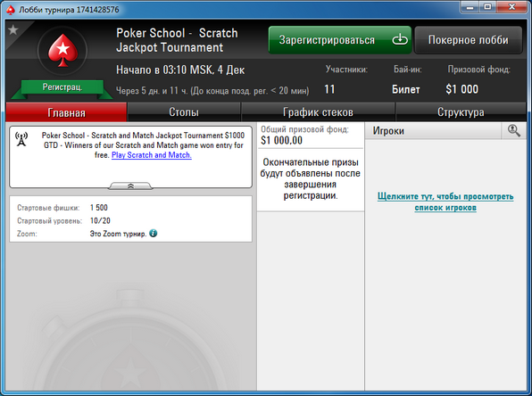This screenshot has width=532, height=396.
Task: Click the Zoom tournament info icon
Action: [154, 234]
